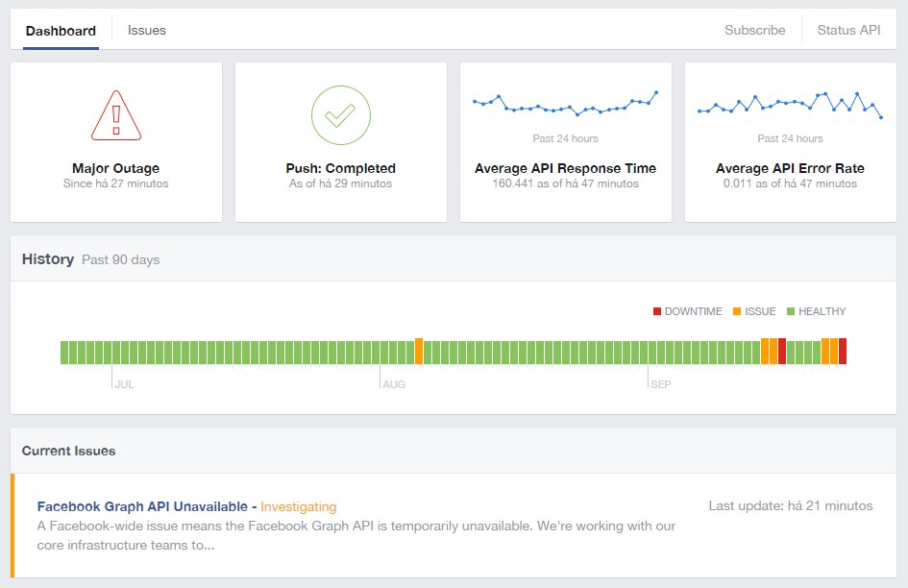The width and height of the screenshot is (908, 588).
Task: Open the Status API link
Action: pos(848,30)
